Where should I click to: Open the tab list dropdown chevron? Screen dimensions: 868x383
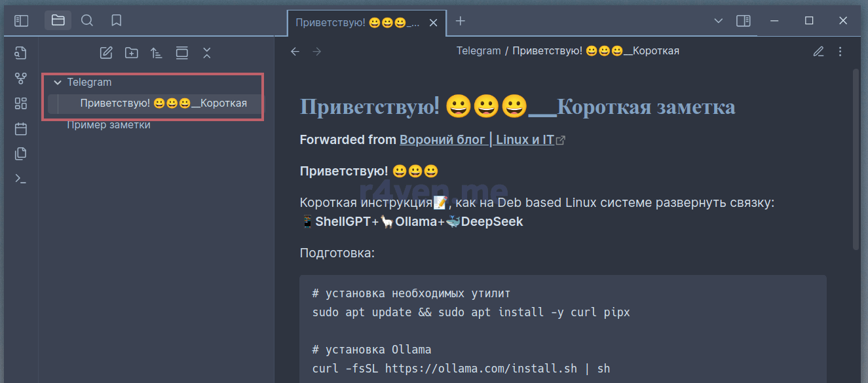tap(719, 21)
